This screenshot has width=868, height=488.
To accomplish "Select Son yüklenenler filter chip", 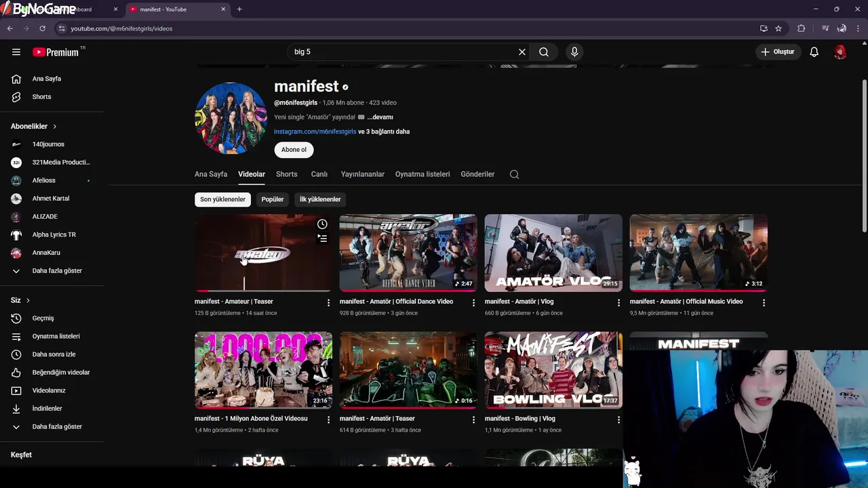I will (222, 199).
